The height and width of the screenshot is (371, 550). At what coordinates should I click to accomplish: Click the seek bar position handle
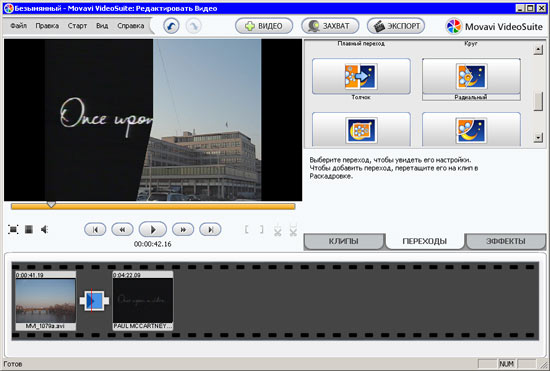[x=51, y=204]
